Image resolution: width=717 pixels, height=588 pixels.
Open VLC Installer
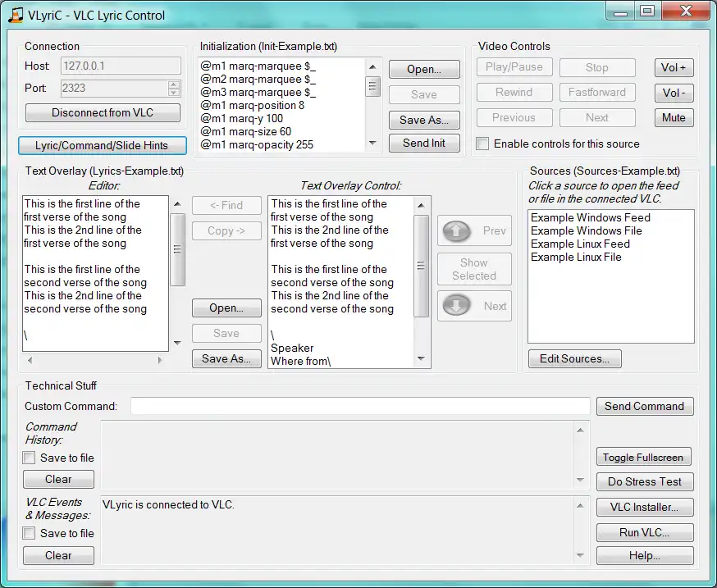[645, 507]
